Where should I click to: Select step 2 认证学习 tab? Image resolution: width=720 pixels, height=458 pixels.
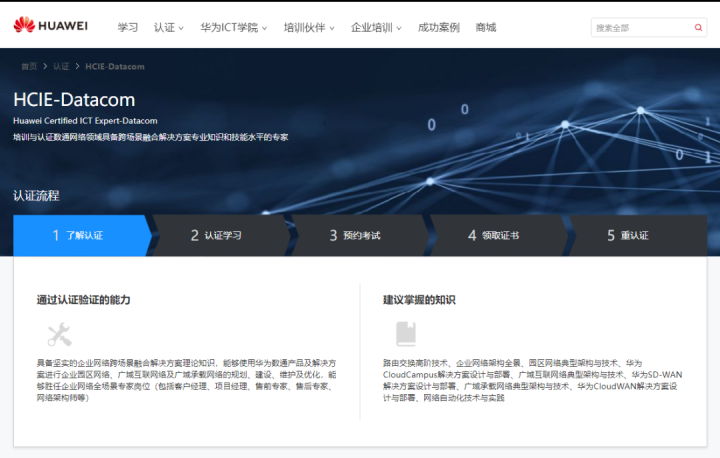pos(221,235)
